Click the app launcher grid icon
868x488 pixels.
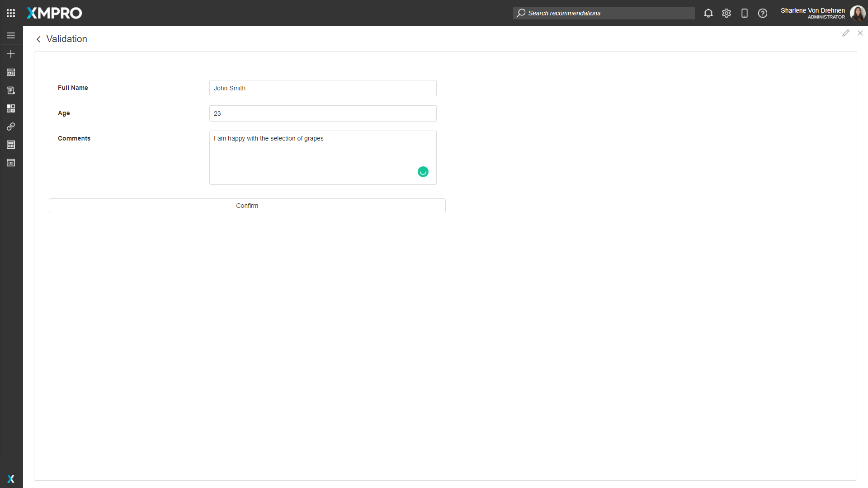[11, 13]
